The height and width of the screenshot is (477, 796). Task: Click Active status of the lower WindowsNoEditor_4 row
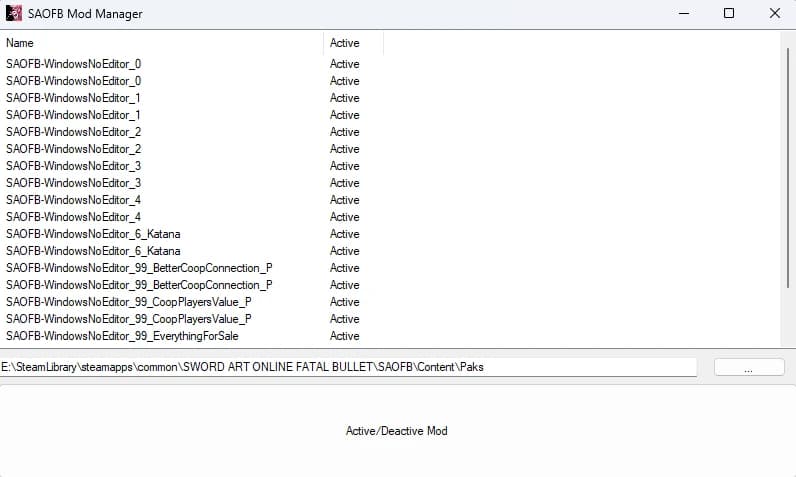point(345,217)
